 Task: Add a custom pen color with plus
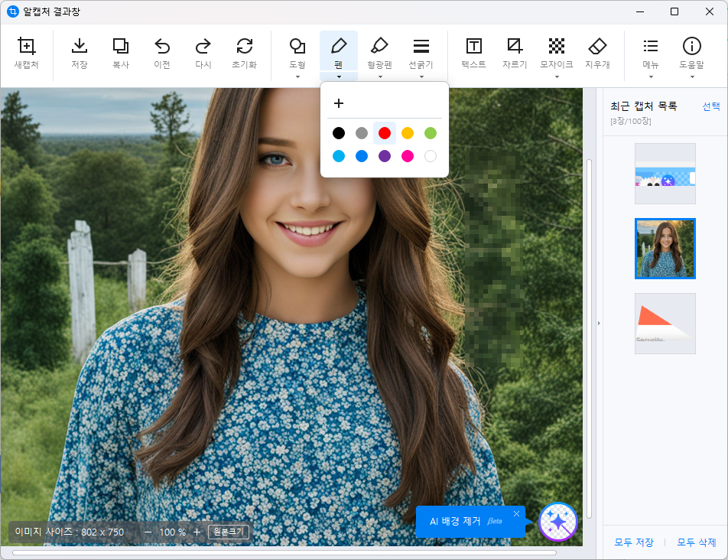pyautogui.click(x=339, y=103)
